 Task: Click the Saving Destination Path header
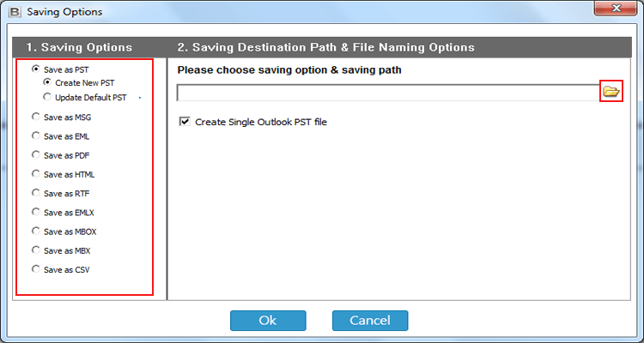[x=325, y=48]
